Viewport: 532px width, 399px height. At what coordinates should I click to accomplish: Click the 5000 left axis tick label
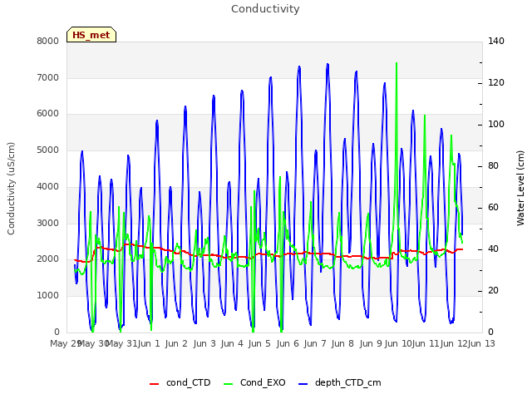coord(48,150)
